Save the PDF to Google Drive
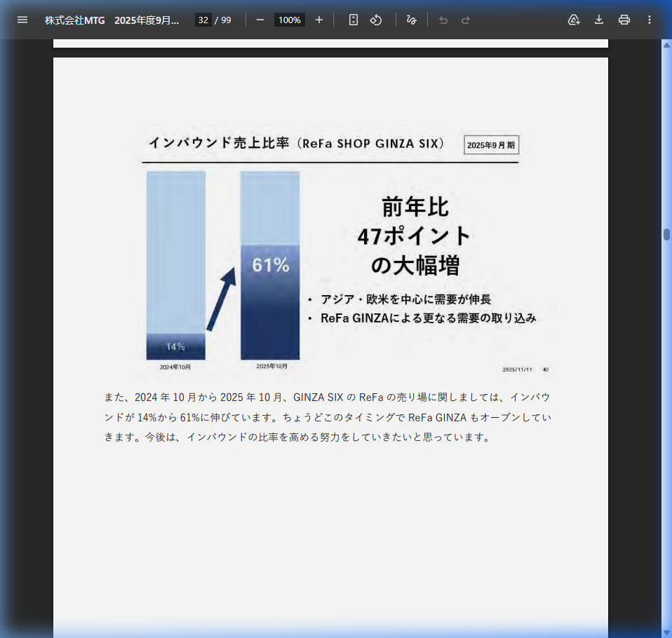This screenshot has width=672, height=638. click(573, 20)
